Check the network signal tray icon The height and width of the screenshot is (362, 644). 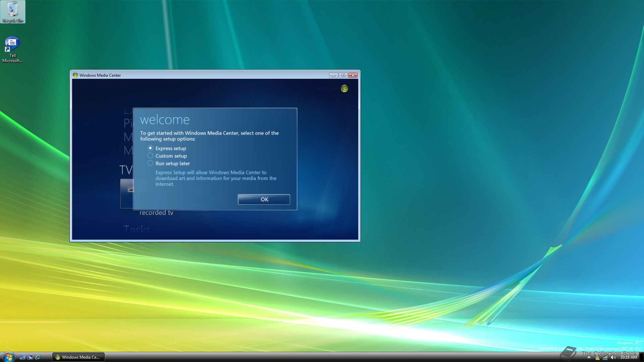(x=605, y=357)
